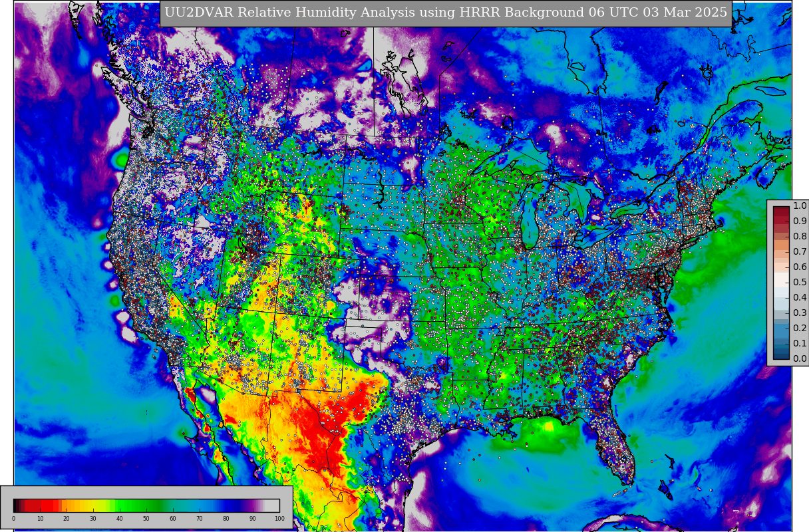Click the 0 tick label on humidity colorbar
Screen dimensions: 809x532
[13, 519]
